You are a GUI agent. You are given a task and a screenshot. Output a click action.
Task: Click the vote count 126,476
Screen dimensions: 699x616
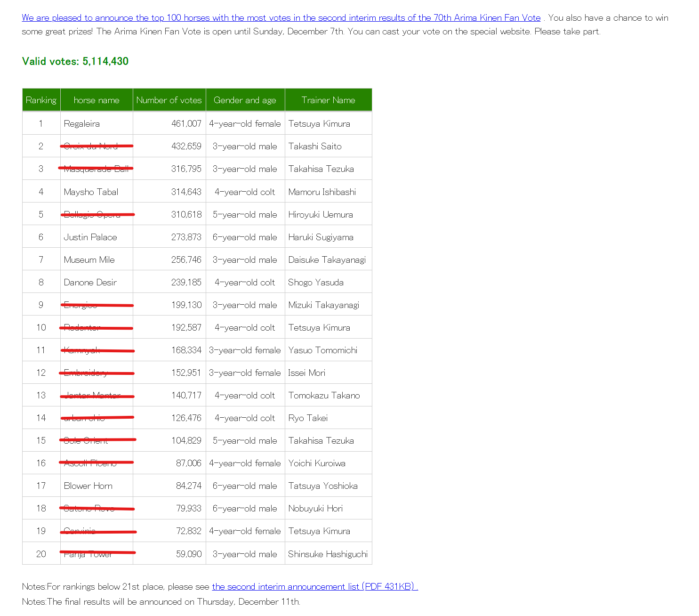click(x=186, y=418)
